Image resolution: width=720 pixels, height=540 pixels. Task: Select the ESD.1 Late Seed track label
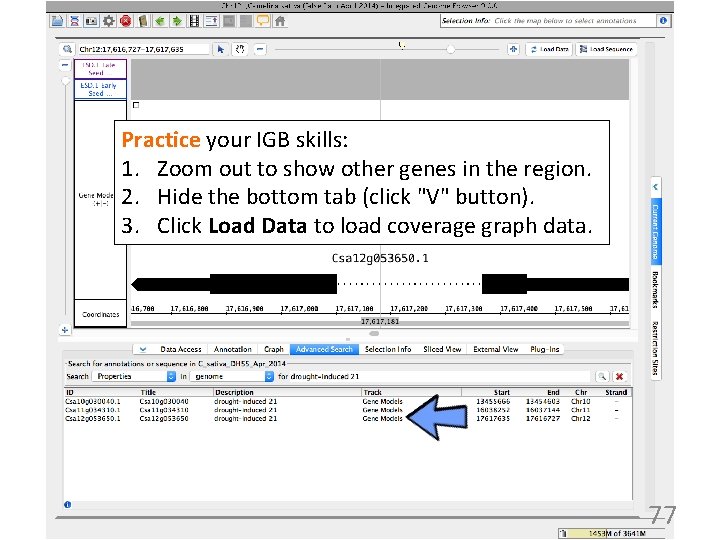point(100,69)
